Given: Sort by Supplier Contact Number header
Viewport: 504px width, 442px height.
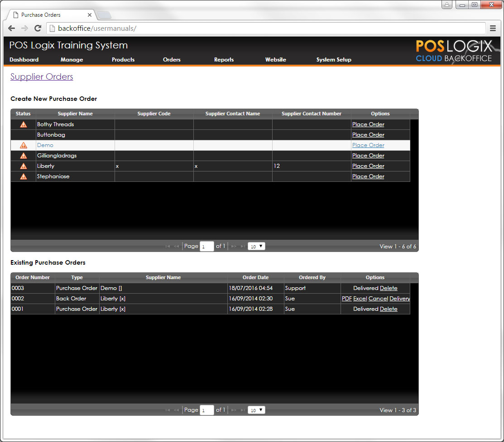Looking at the screenshot, I should click(x=312, y=114).
